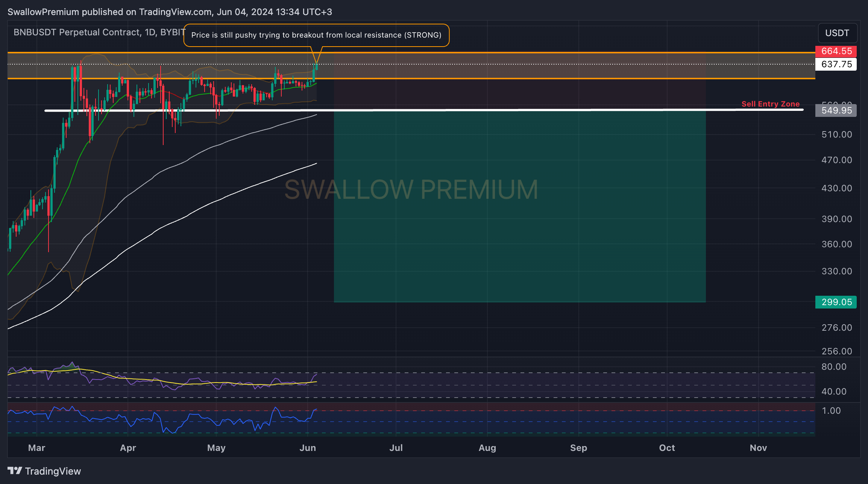Screen dimensions: 868x484
Task: Click the 80.00 RSI scale value
Action: coord(834,367)
